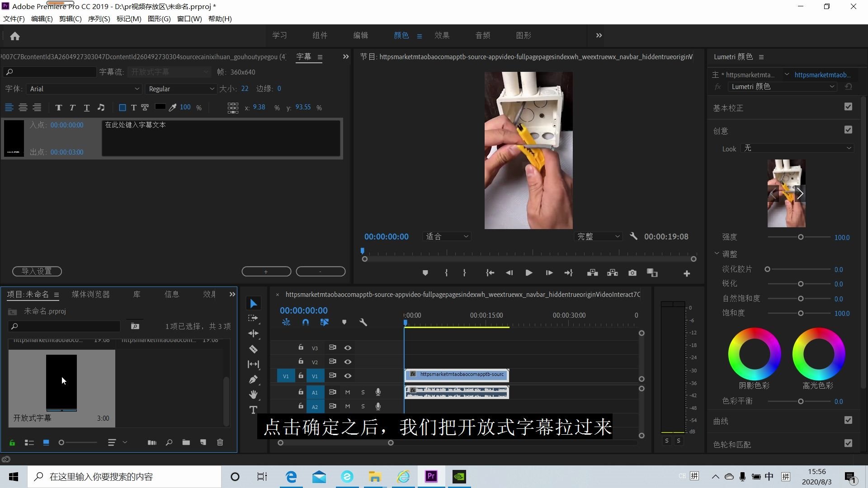Switch to the 效果 workspace

[x=442, y=35]
